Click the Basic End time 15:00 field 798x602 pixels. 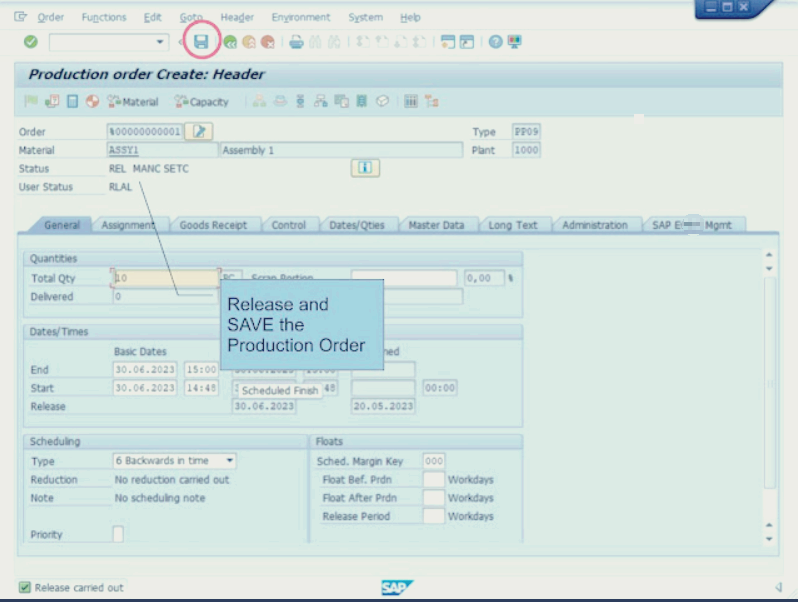point(201,369)
